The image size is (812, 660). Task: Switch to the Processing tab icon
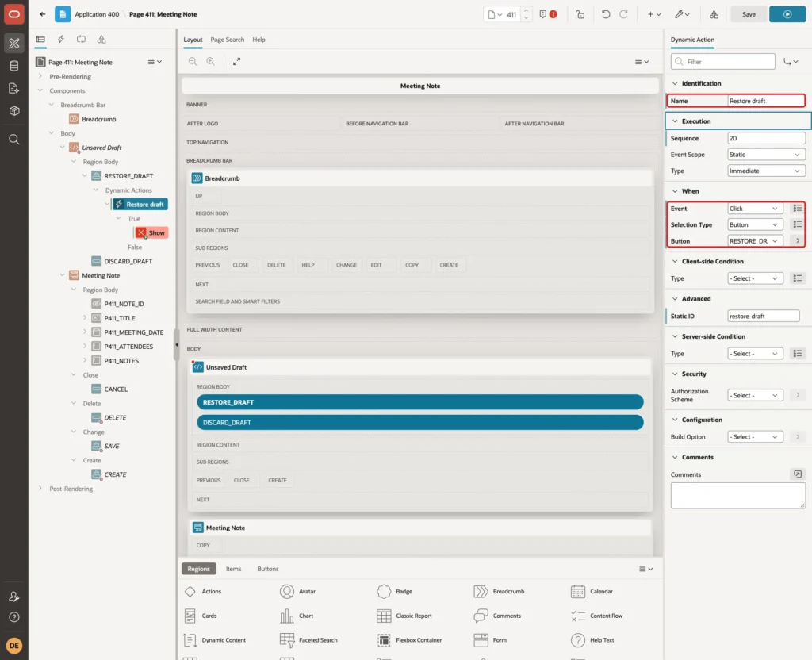[x=81, y=40]
